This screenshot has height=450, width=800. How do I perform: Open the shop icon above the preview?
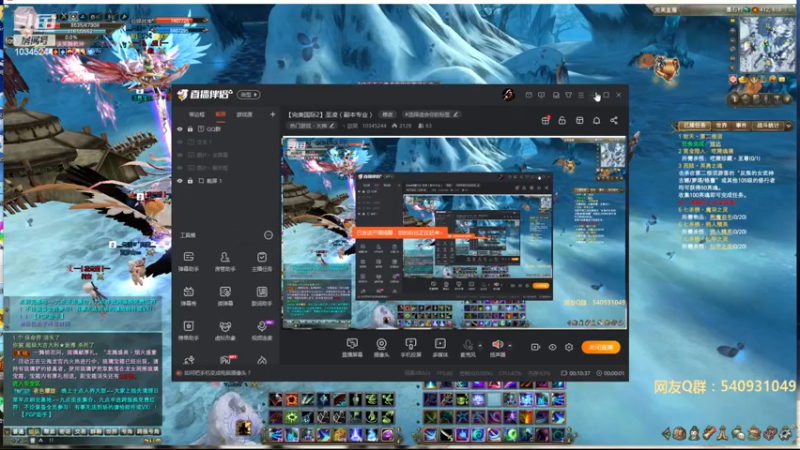click(580, 120)
